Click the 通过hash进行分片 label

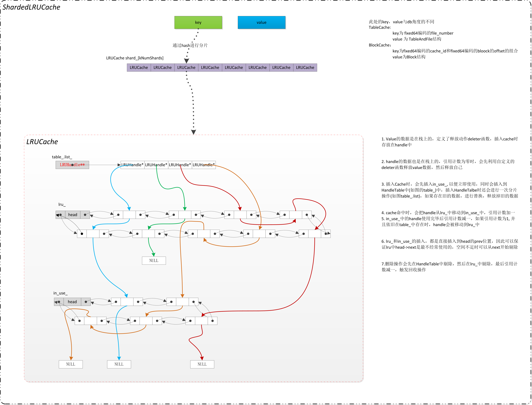click(x=190, y=45)
